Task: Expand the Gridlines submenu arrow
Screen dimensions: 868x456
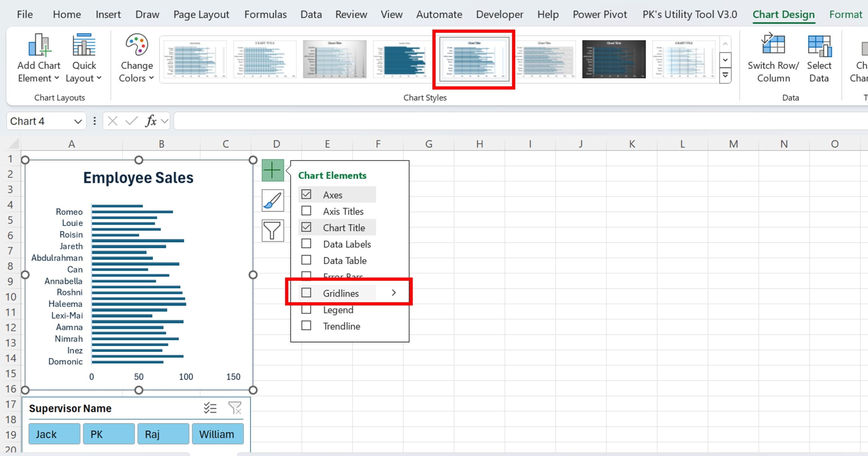Action: pos(395,293)
